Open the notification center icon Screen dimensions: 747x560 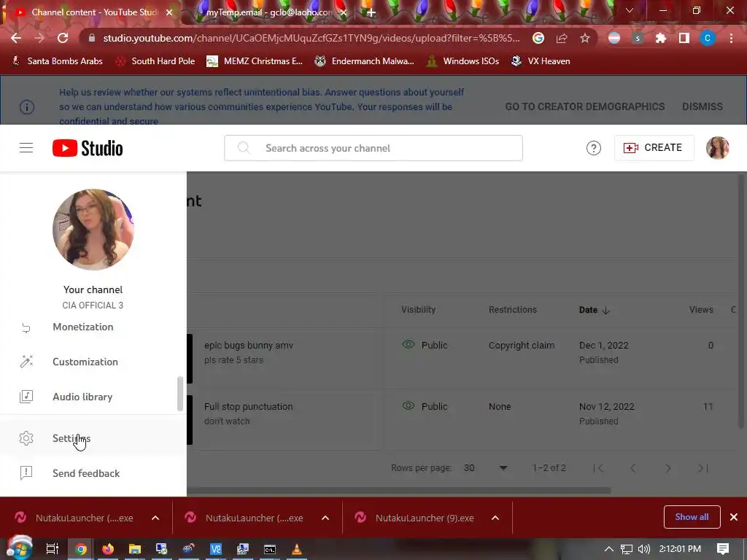click(x=723, y=550)
